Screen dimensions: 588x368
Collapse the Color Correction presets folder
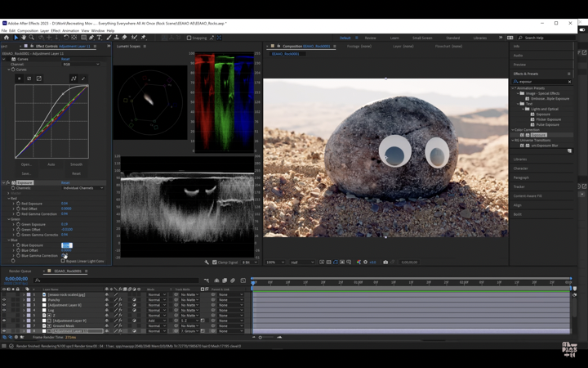(513, 130)
